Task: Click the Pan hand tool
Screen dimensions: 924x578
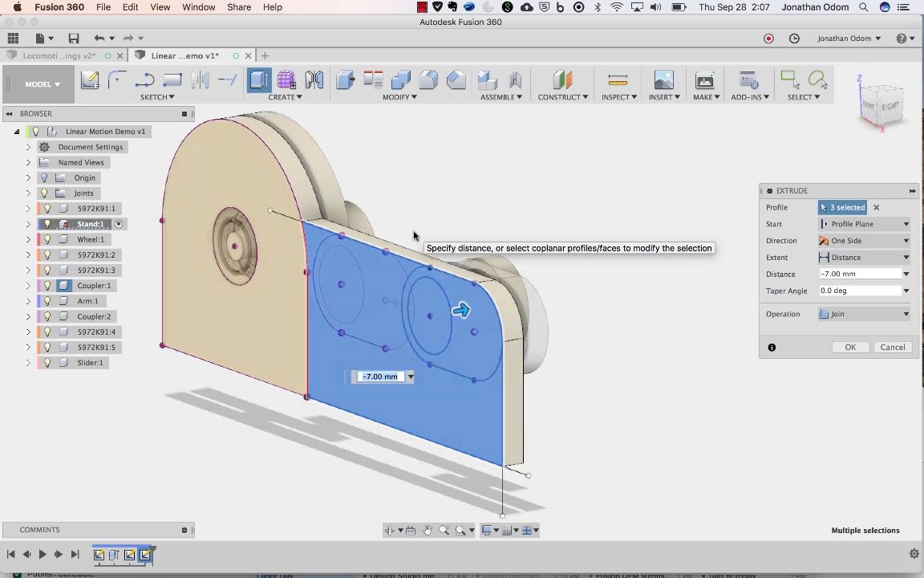Action: click(428, 530)
